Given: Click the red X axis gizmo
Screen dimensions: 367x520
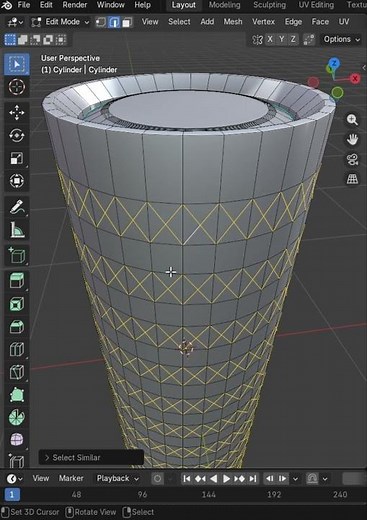Looking at the screenshot, I should pos(355,79).
